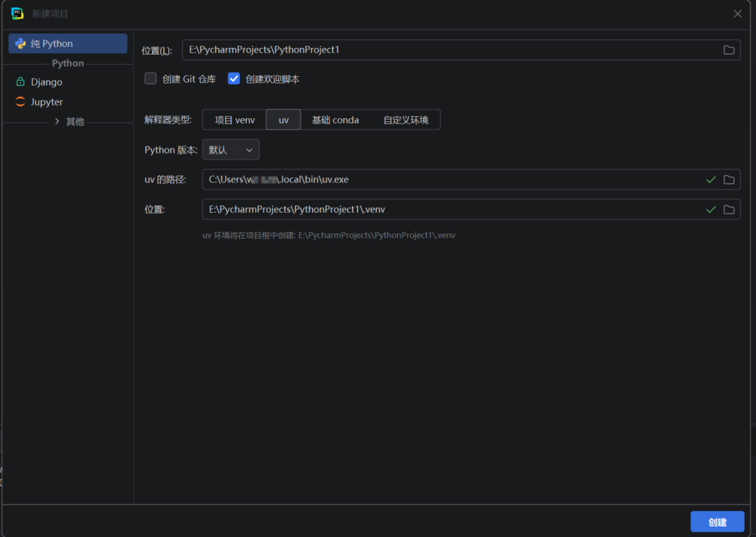Click the 解释器类型 label
The image size is (756, 537).
pos(168,120)
